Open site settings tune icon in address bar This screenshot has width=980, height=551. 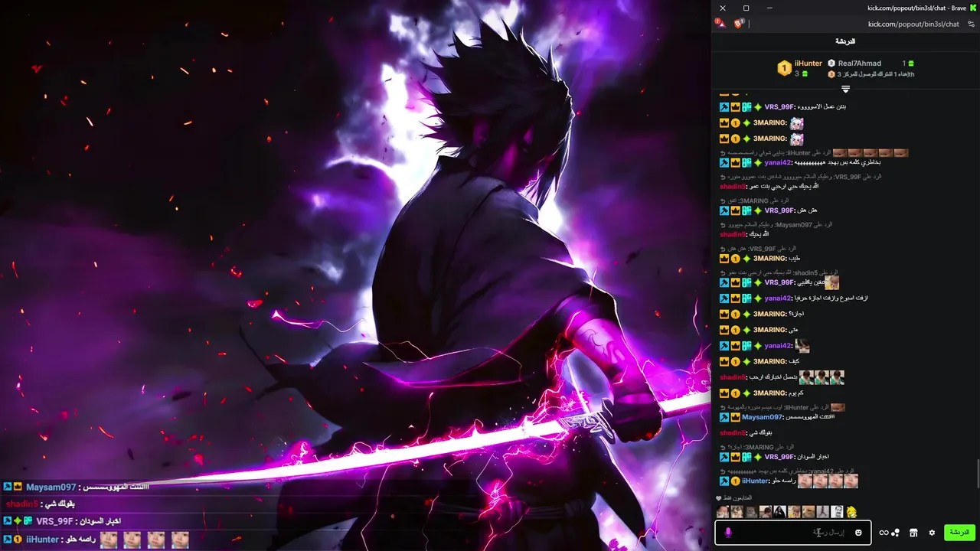pyautogui.click(x=972, y=24)
